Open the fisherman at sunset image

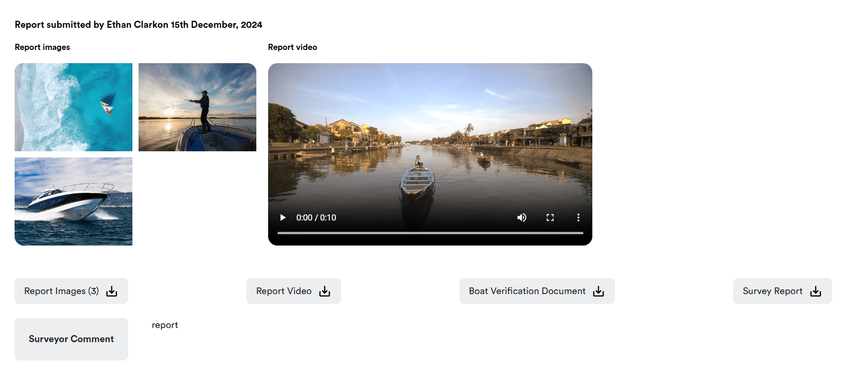[197, 107]
